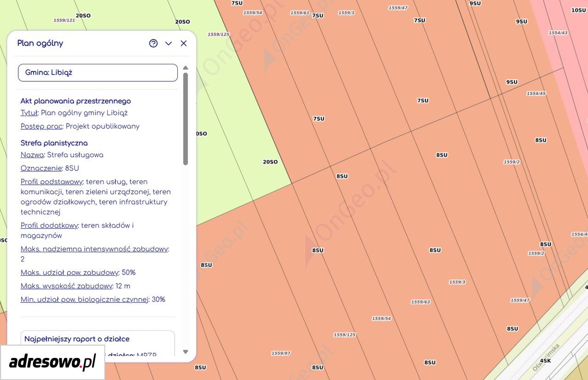Click the panel scrollbar down arrow
Viewport: 588px width, 380px height.
(186, 352)
